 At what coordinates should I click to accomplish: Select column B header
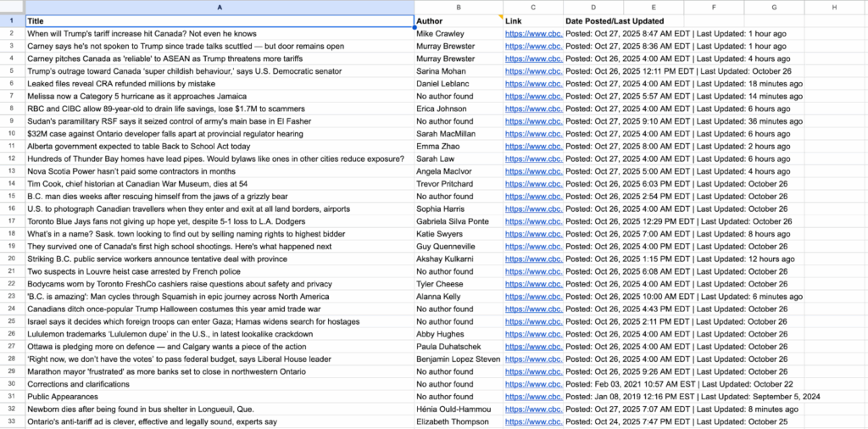(459, 7)
